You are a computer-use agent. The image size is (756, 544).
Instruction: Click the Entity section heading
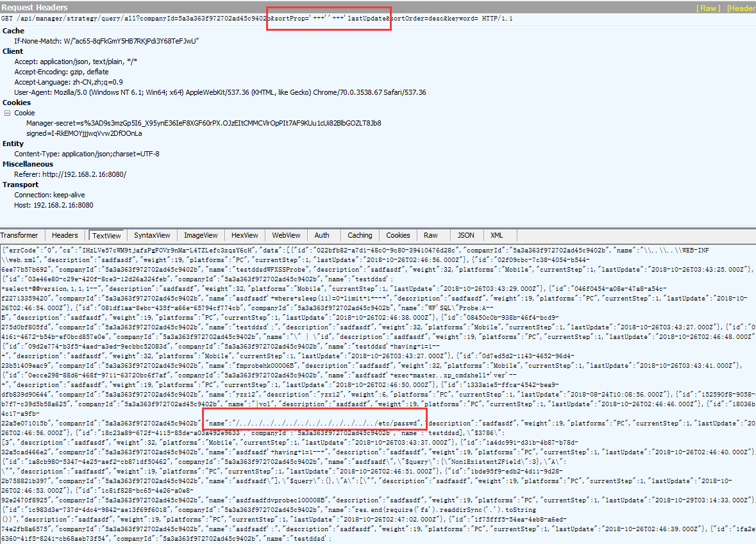click(13, 144)
